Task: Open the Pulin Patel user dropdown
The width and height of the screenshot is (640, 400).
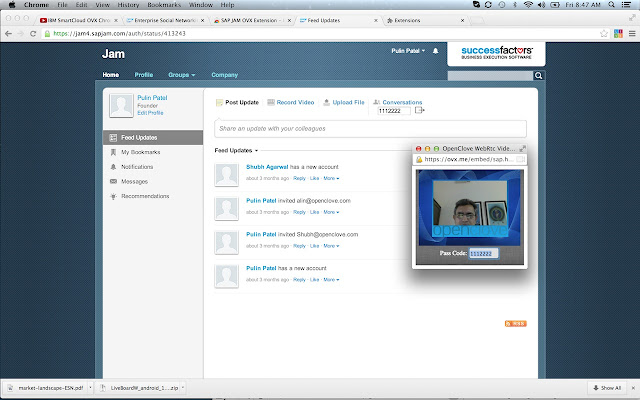Action: click(x=408, y=51)
